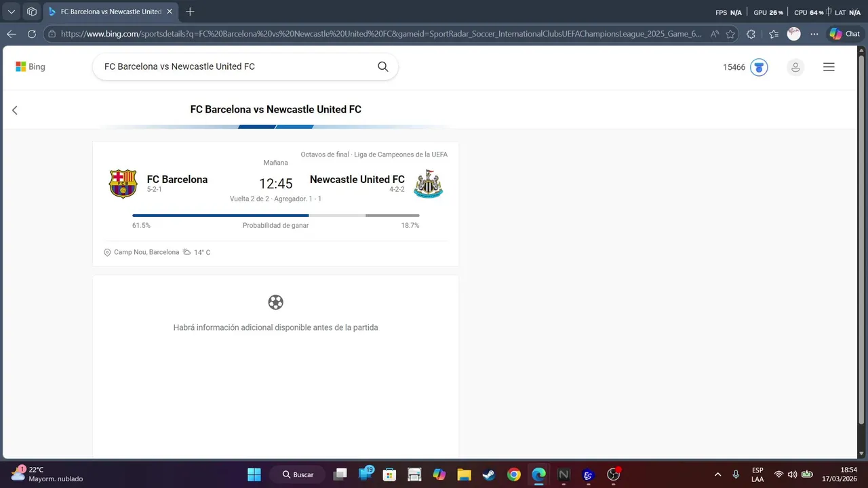Click the soccer ball icon in info panel
Viewport: 868px width, 488px height.
tap(275, 302)
